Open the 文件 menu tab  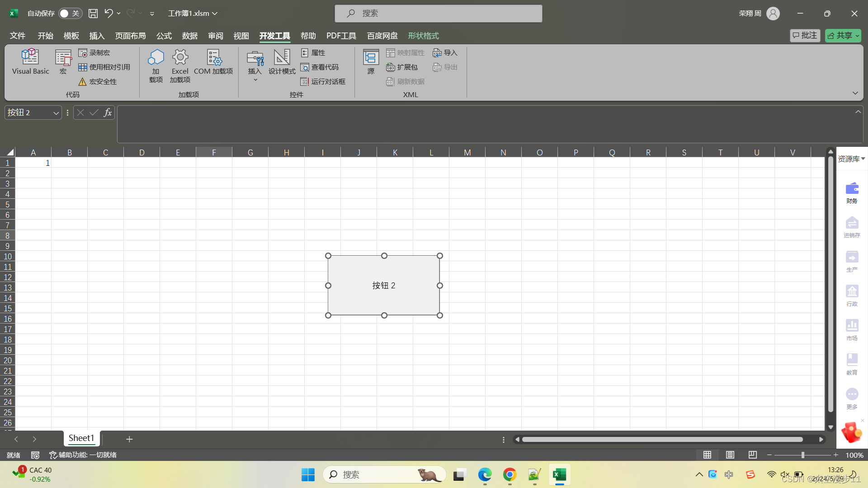(18, 36)
